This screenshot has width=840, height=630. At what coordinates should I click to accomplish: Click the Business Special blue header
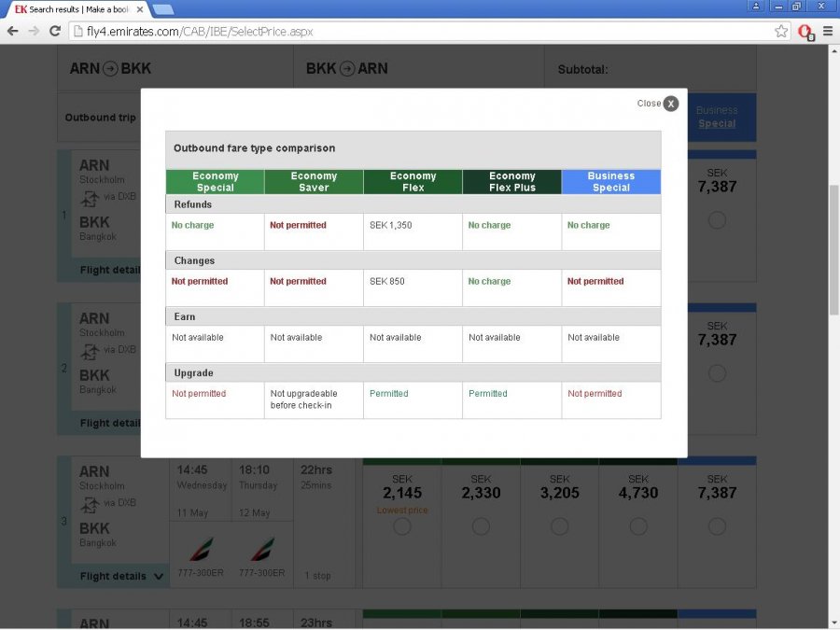click(610, 182)
